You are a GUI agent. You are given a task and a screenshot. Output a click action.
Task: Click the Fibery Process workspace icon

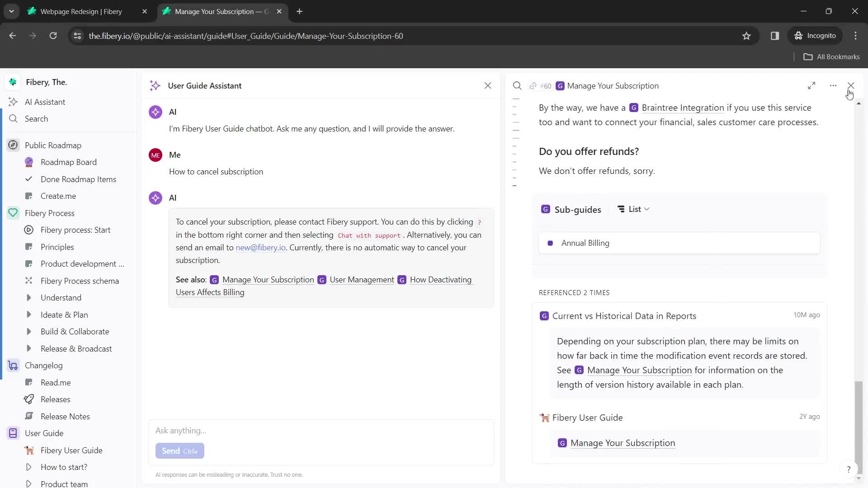(x=13, y=213)
